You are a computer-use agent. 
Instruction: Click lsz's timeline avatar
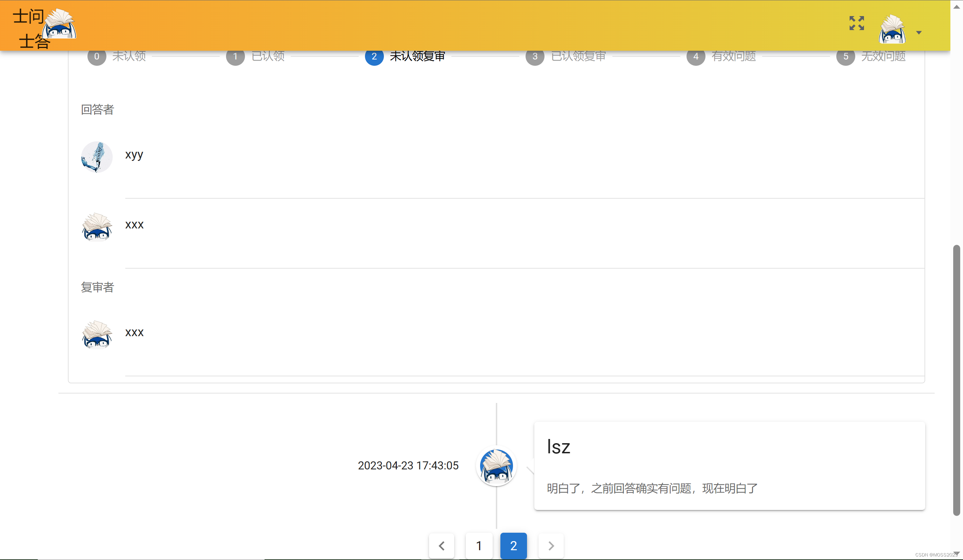coord(496,466)
